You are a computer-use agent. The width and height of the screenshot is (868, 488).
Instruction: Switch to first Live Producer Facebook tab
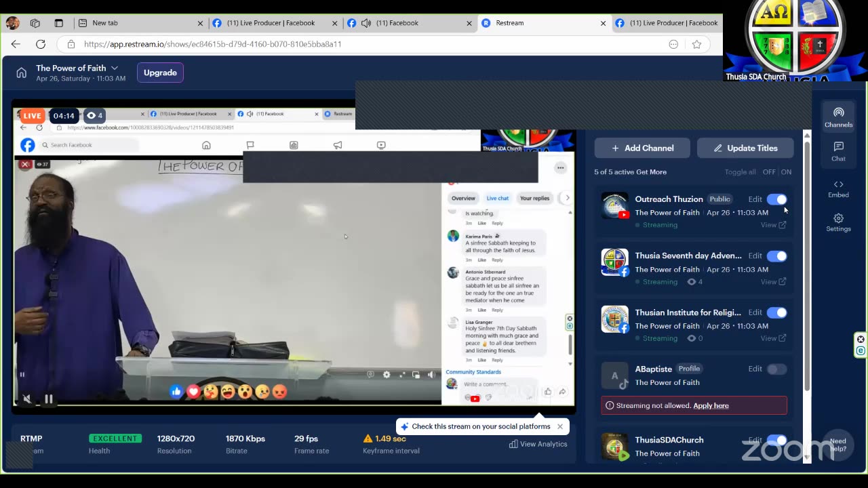click(275, 23)
